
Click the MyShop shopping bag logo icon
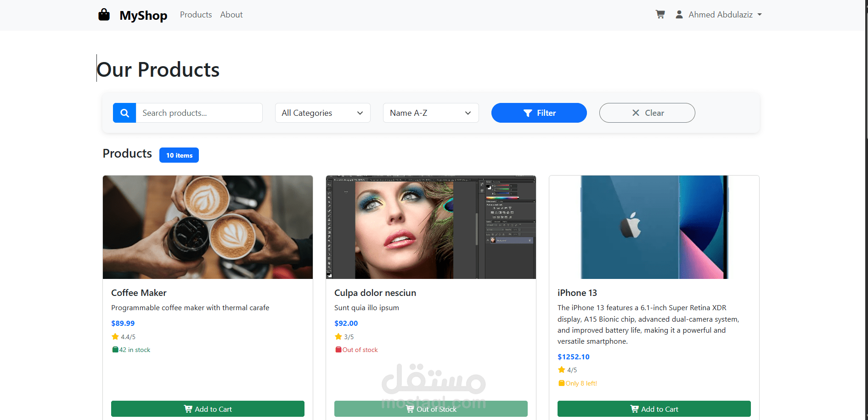click(104, 15)
